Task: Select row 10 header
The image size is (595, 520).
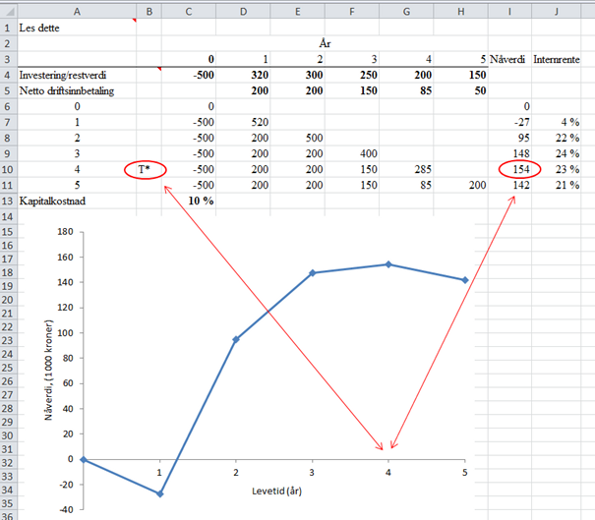Action: 8,169
